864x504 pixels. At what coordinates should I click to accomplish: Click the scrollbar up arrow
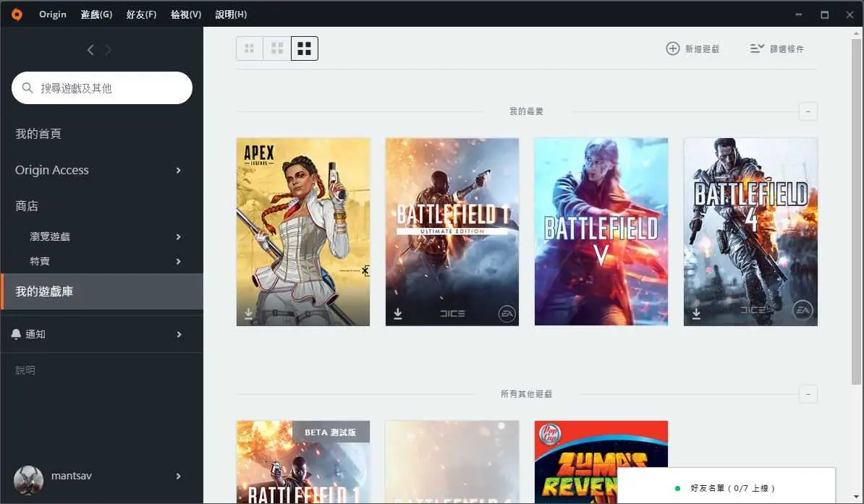click(856, 33)
